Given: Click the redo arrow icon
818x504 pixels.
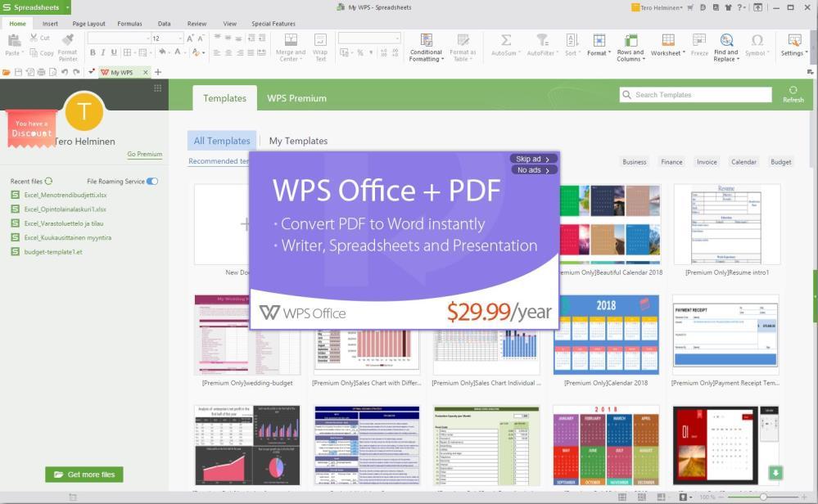Looking at the screenshot, I should (x=76, y=73).
